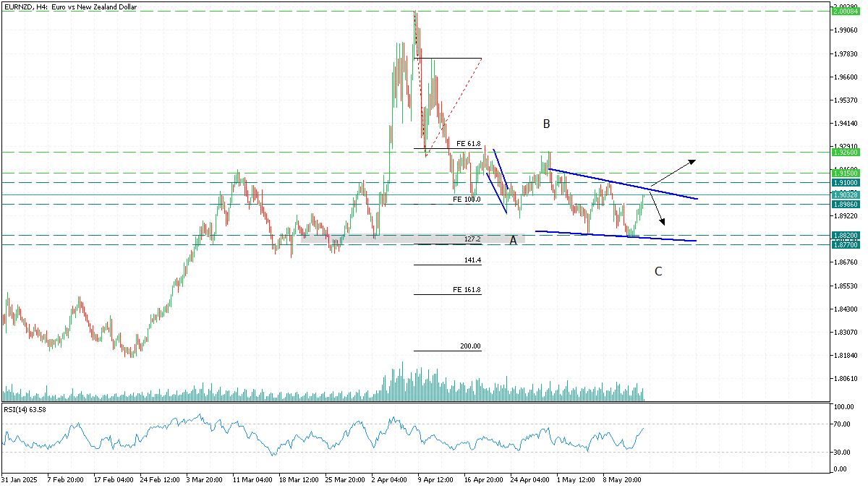This screenshot has height=488, width=868.
Task: Click the 25 Mar 20:00 date label
Action: 345,480
